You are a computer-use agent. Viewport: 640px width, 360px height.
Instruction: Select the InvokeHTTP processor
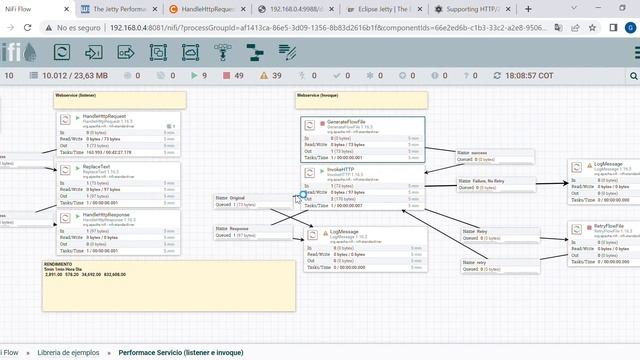coord(362,187)
